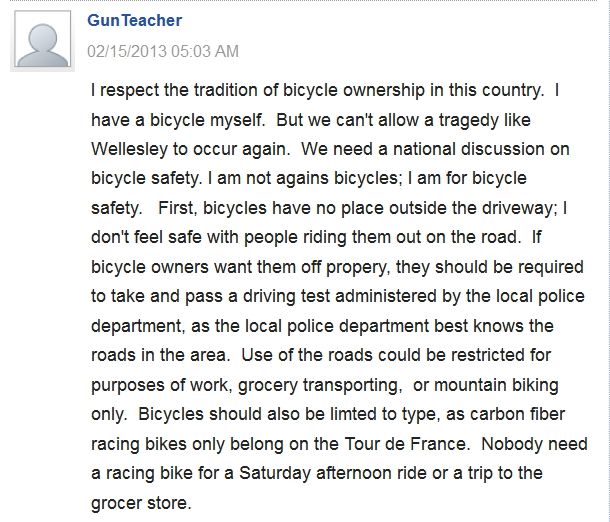The height and width of the screenshot is (522, 610).
Task: Click the word 'Wellesley' in the comment
Action: point(129,149)
